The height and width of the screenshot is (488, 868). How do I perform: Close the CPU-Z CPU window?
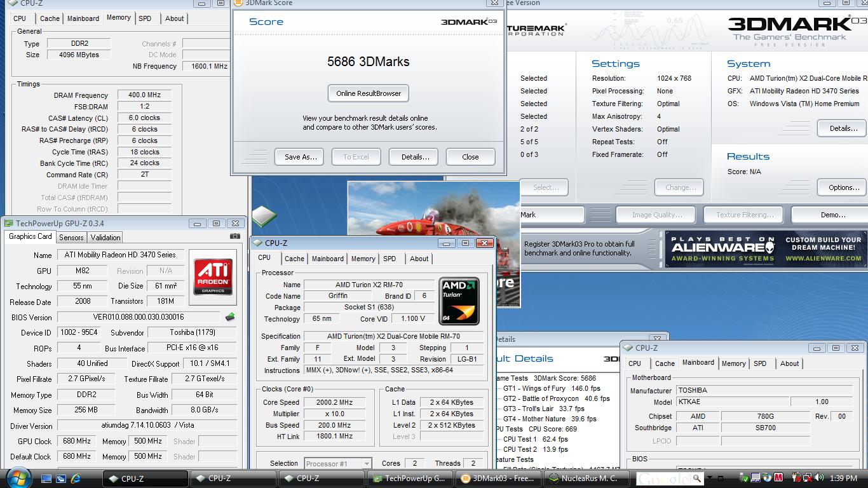tap(485, 243)
